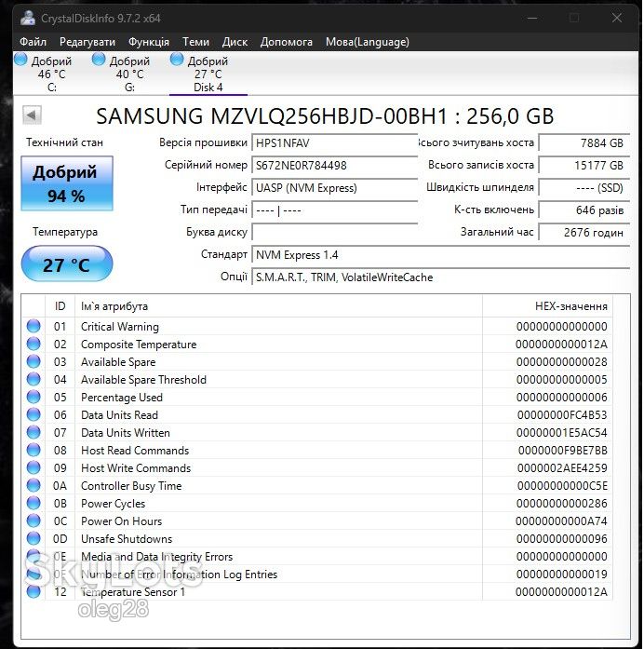Open the Допомога menu

[x=287, y=42]
